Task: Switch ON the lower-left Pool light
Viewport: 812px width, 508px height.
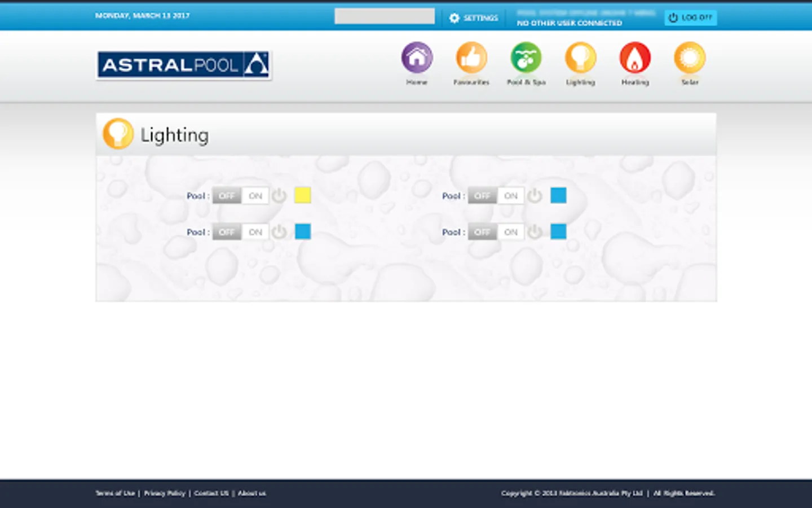Action: click(255, 232)
